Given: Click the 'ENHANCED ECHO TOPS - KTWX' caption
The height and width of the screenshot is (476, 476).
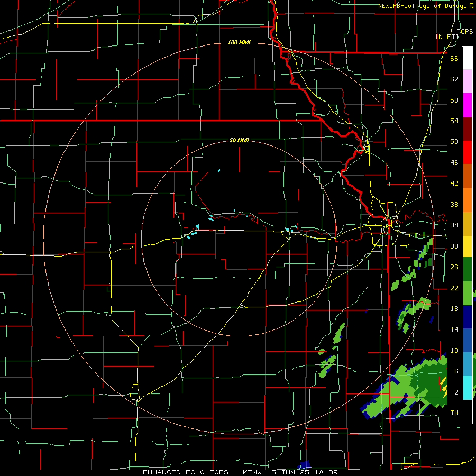Looking at the screenshot, I should 203,472.
